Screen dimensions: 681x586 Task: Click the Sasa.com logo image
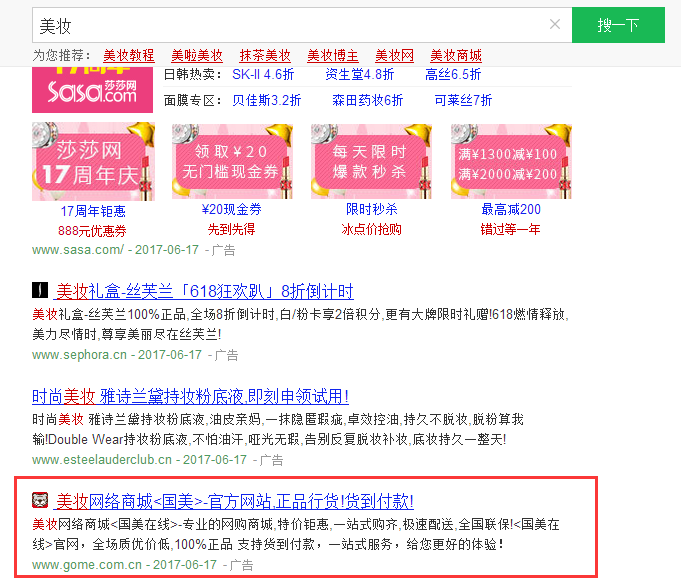pyautogui.click(x=92, y=88)
